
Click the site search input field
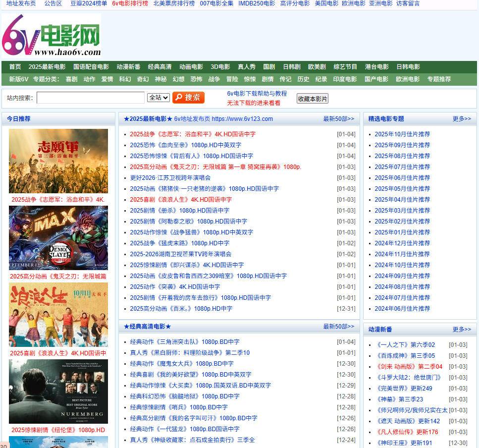(91, 98)
